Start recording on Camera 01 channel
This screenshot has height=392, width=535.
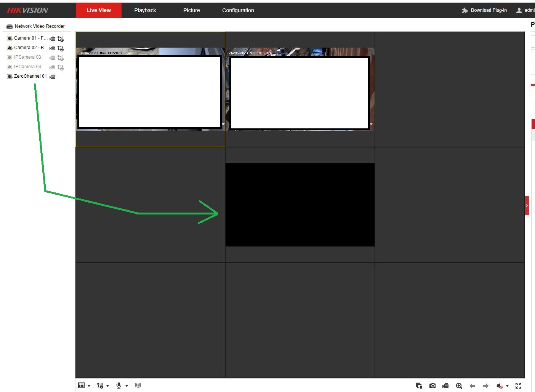click(53, 38)
